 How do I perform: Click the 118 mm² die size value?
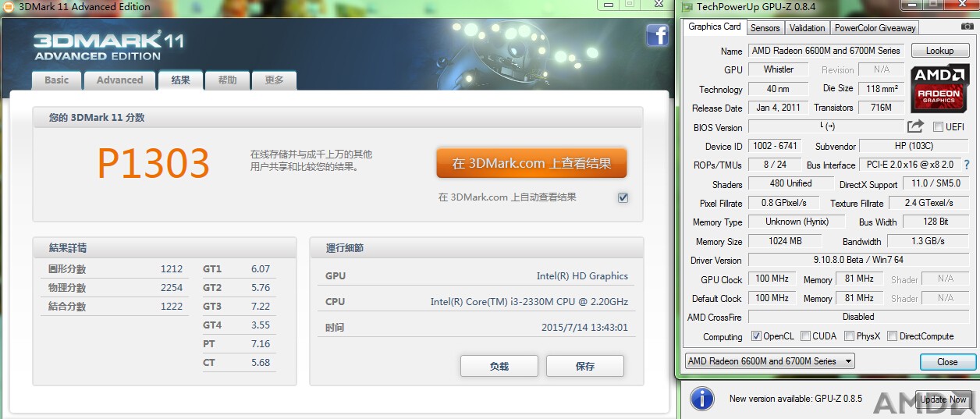pyautogui.click(x=881, y=89)
